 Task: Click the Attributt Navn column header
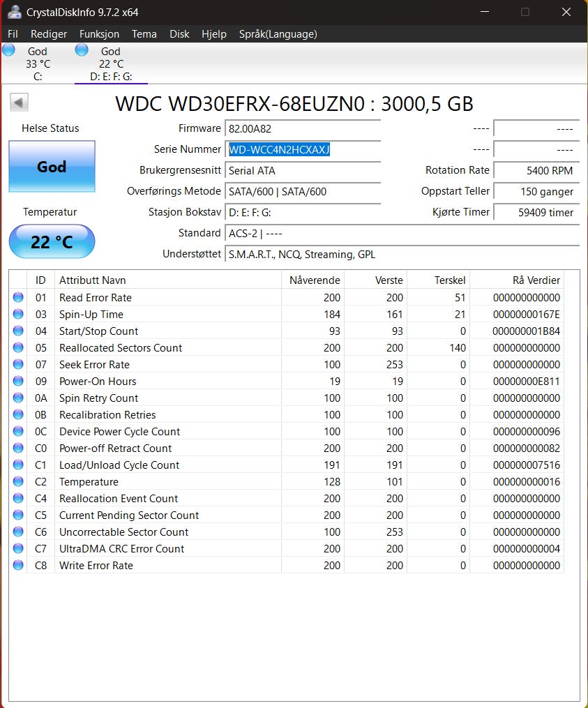pos(168,280)
